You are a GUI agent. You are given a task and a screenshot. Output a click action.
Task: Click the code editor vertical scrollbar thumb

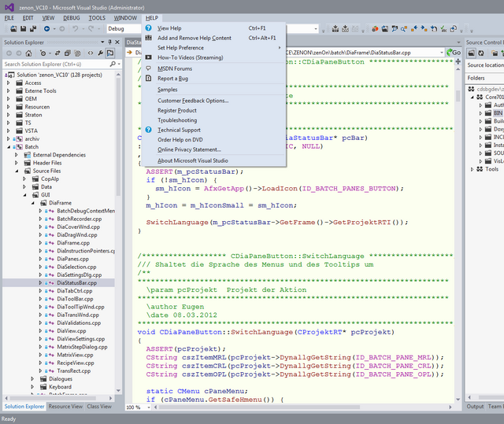(458, 96)
